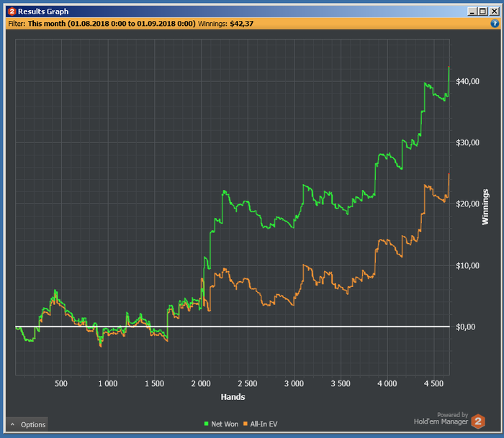
Task: Click the $0,00 axis label
Action: pos(465,327)
